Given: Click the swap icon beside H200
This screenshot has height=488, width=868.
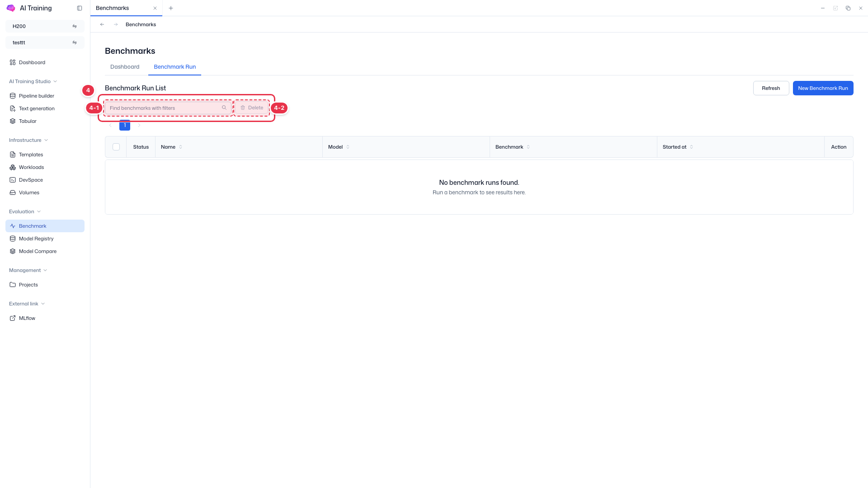Looking at the screenshot, I should [75, 26].
